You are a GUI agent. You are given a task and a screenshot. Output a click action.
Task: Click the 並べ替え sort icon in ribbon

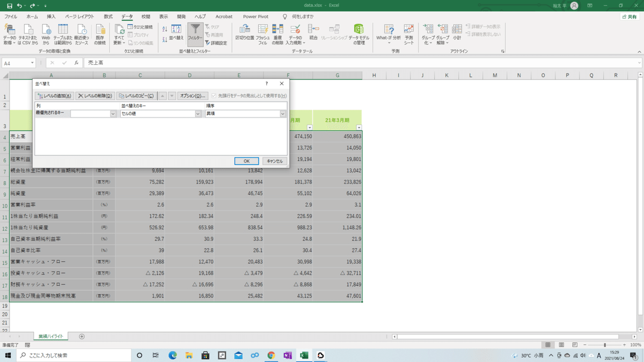pos(177,33)
